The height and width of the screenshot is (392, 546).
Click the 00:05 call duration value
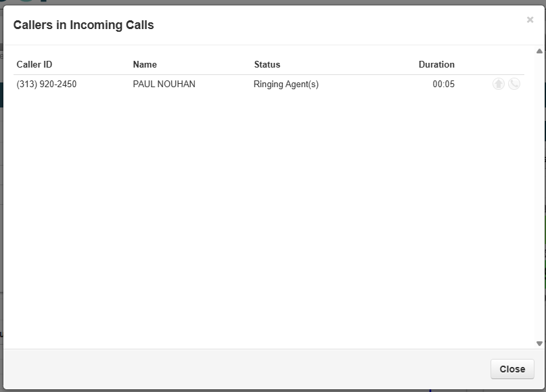coord(444,84)
